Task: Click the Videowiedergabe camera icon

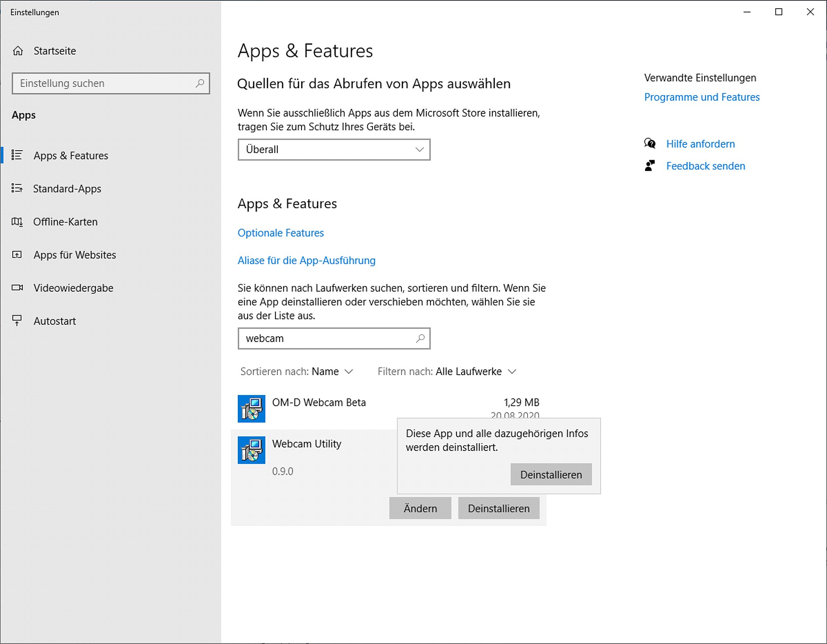Action: pyautogui.click(x=17, y=287)
